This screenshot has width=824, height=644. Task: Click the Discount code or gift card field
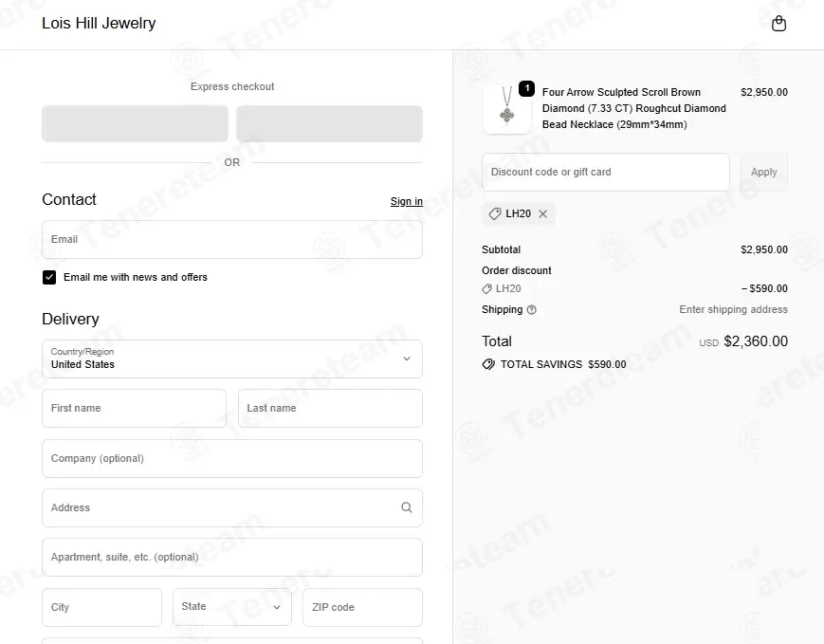605,172
